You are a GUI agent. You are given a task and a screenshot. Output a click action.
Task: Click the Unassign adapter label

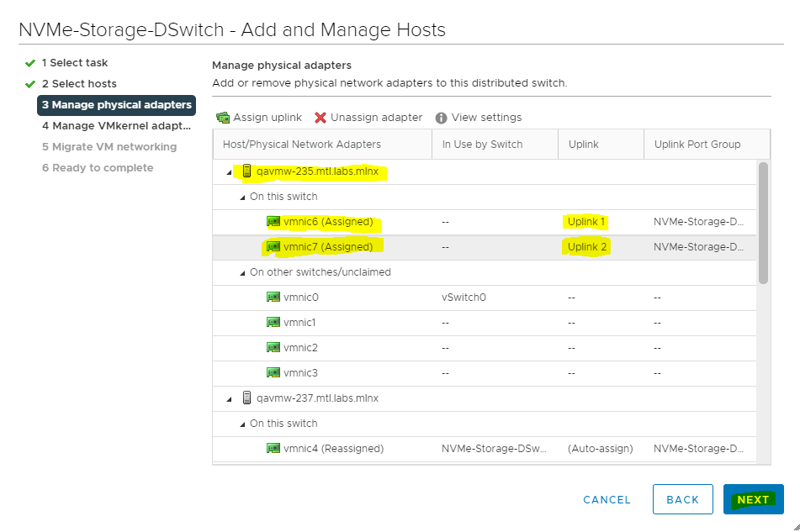tap(376, 117)
